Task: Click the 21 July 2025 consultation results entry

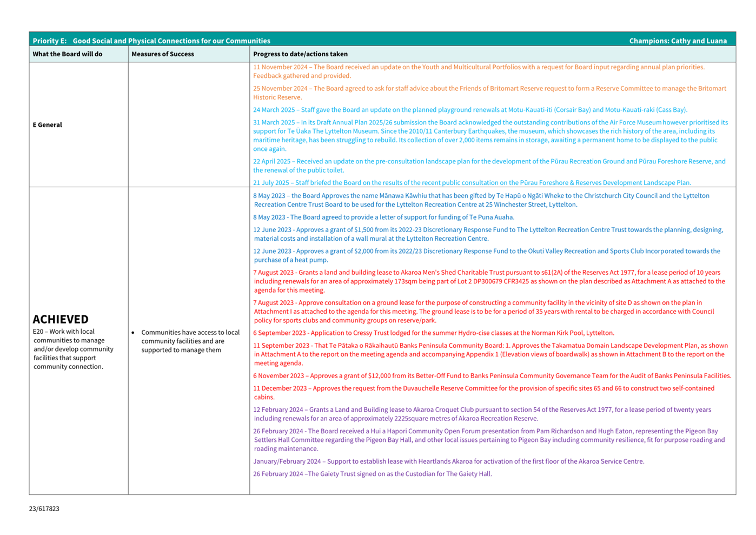Action: point(472,183)
